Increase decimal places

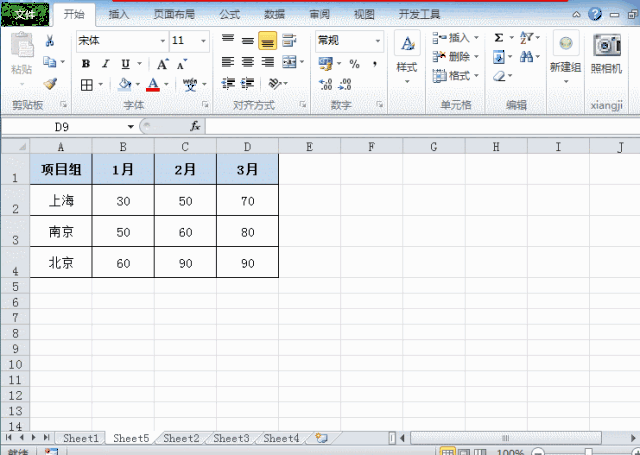click(325, 84)
